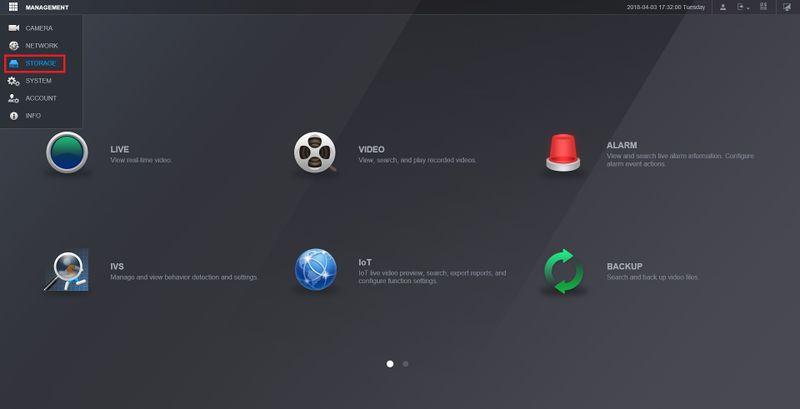800x409 pixels.
Task: Click the QR code icon in top bar
Action: pos(763,7)
